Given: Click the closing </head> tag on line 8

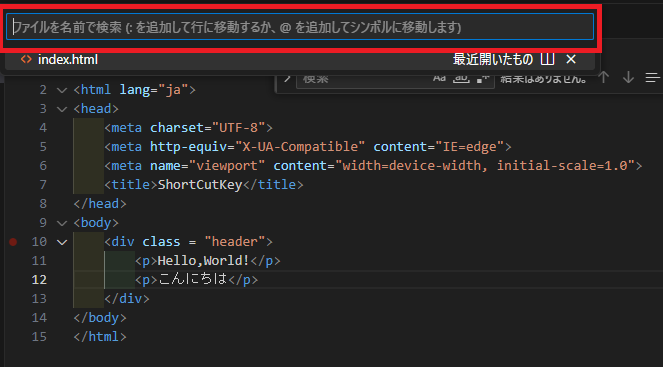Looking at the screenshot, I should click(x=100, y=204).
